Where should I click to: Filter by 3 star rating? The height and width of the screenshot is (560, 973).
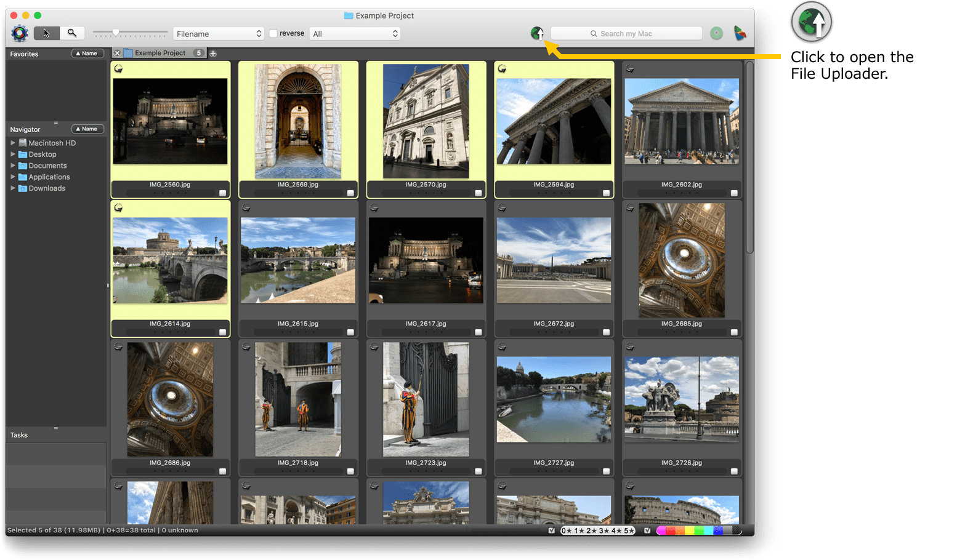[x=604, y=530]
